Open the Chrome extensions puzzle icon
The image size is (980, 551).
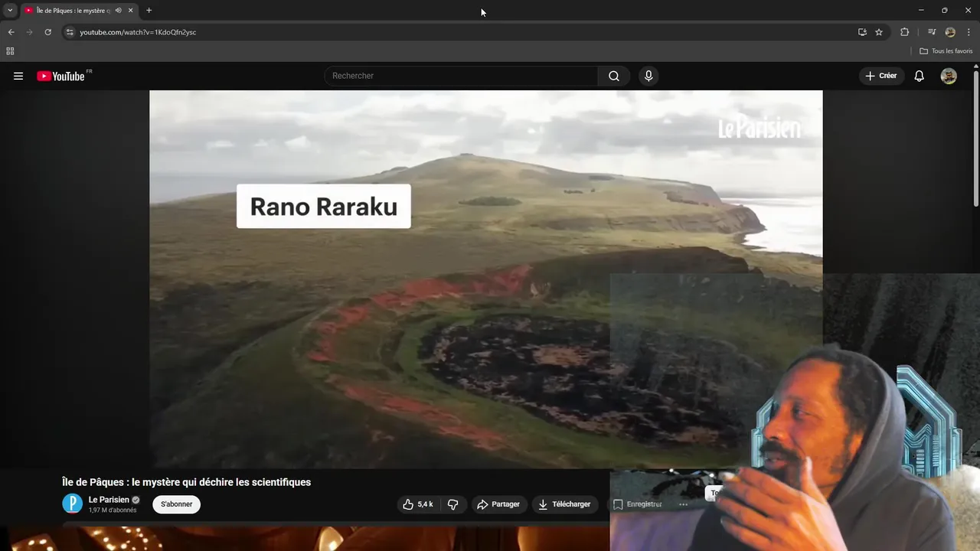904,32
